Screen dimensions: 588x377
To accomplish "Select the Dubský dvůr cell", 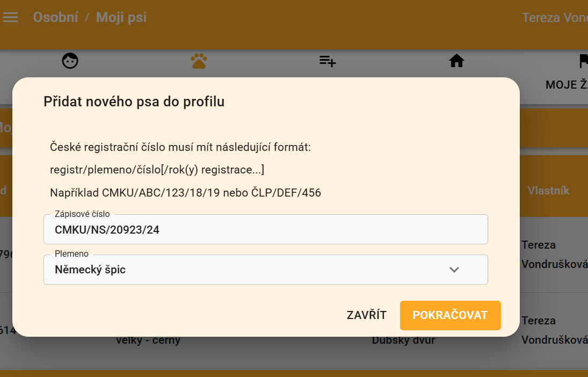I will pos(403,340).
